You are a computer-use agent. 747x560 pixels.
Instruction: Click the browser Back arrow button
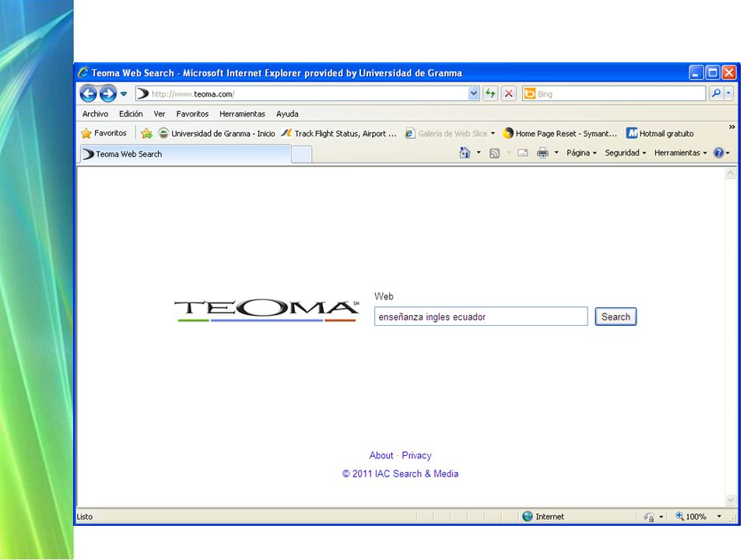[88, 94]
